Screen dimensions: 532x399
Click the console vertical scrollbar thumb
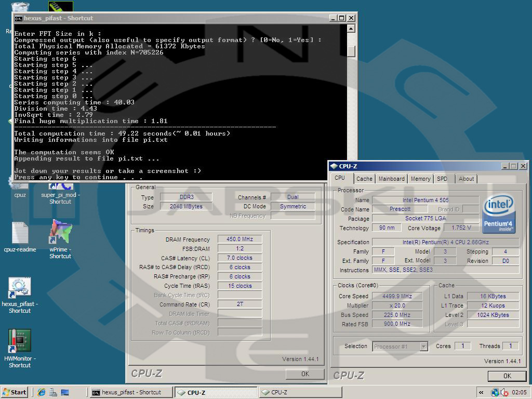(351, 51)
